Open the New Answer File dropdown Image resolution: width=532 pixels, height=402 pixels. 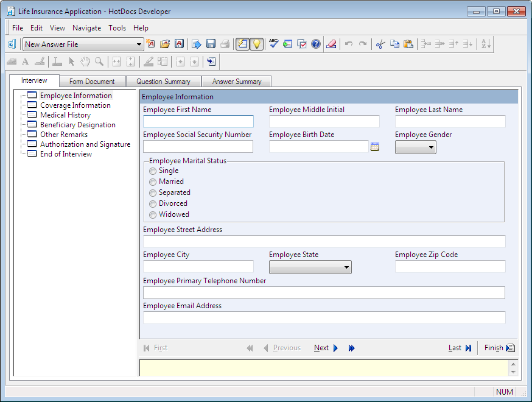tap(139, 44)
